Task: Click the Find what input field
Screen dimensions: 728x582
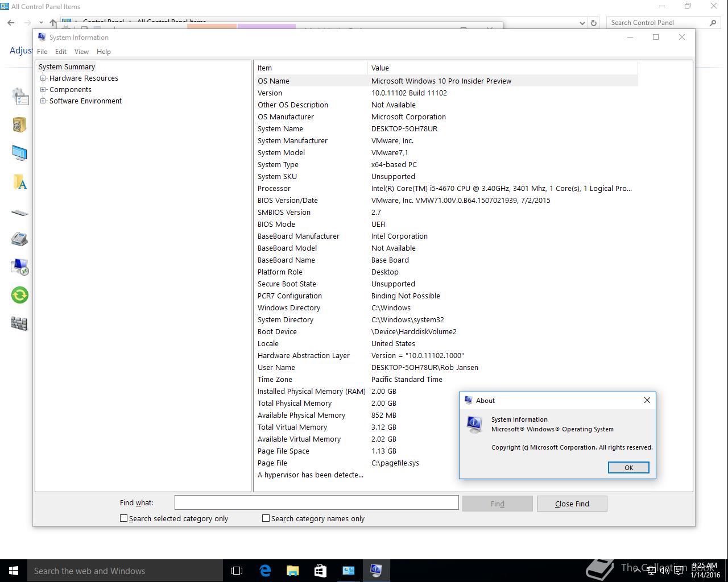Action: tap(316, 502)
